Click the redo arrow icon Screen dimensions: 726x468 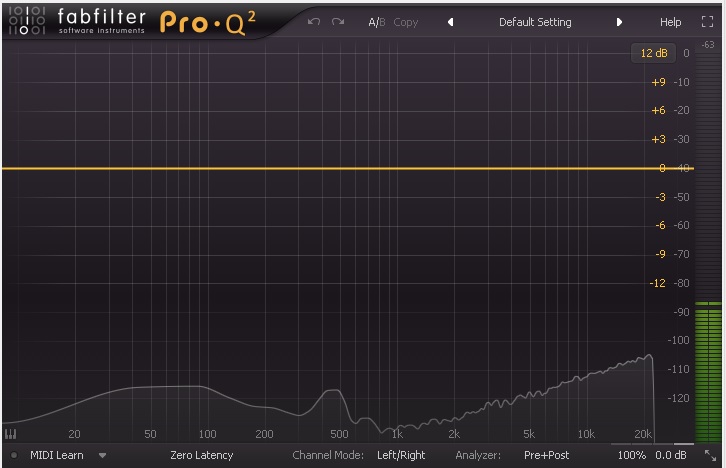(x=338, y=22)
